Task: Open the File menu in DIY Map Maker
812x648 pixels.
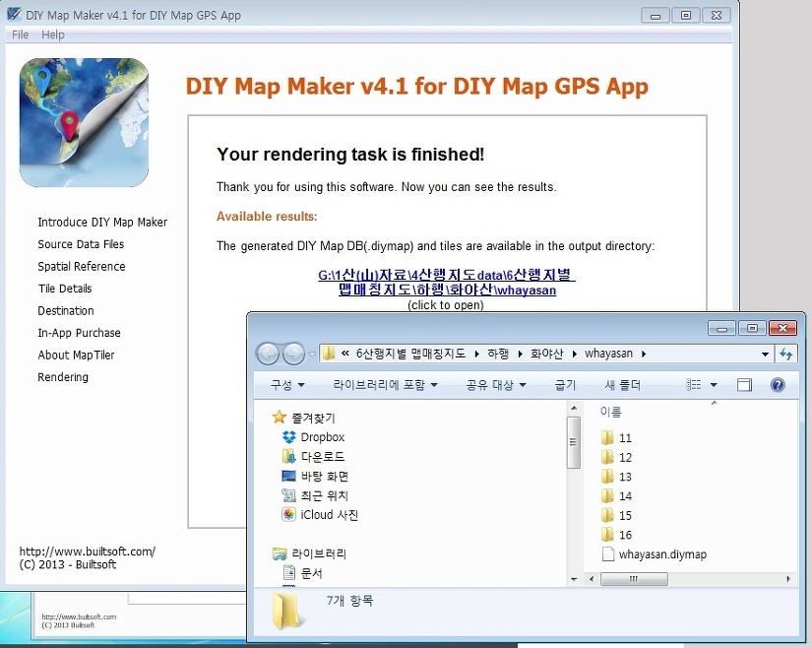Action: pos(21,34)
